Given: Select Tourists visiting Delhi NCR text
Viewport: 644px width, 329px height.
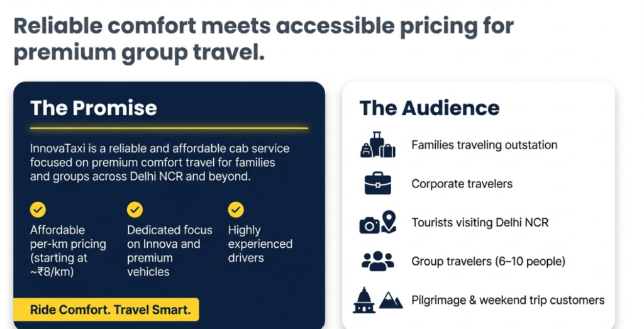Looking at the screenshot, I should tap(480, 222).
